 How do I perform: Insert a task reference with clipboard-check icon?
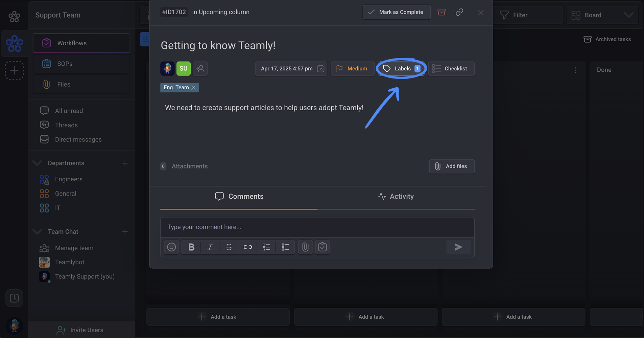(323, 247)
